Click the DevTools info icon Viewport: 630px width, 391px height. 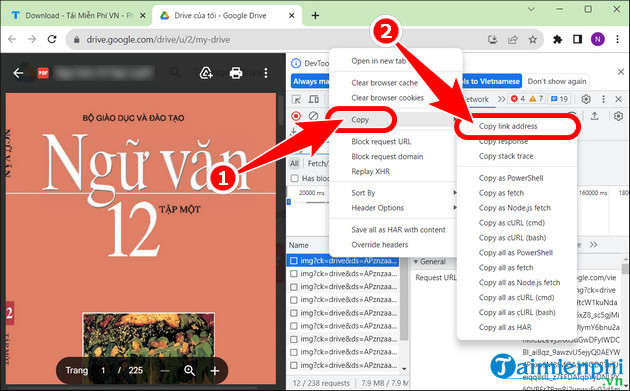(x=296, y=63)
